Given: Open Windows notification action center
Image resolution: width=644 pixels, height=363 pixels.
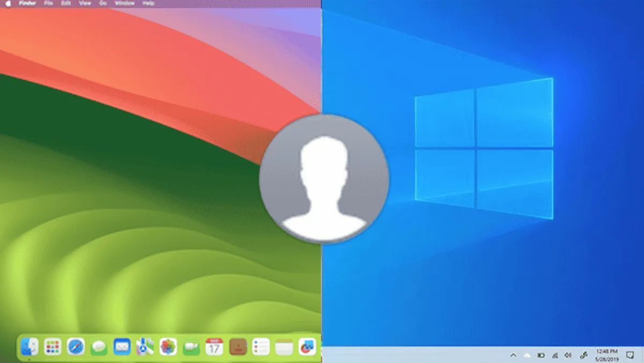Looking at the screenshot, I should click(630, 355).
